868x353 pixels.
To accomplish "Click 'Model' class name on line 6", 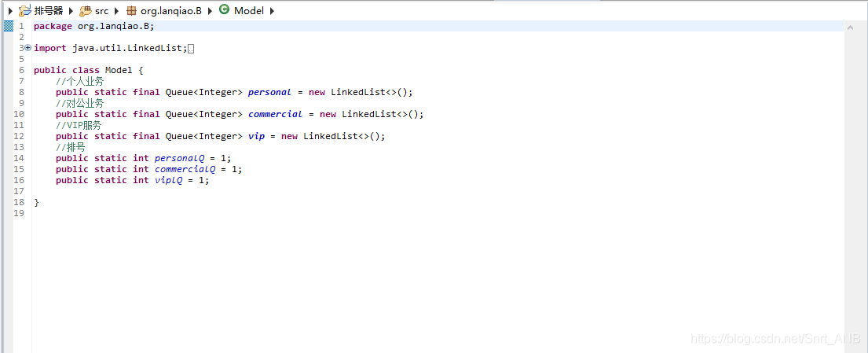I will click(x=119, y=71).
